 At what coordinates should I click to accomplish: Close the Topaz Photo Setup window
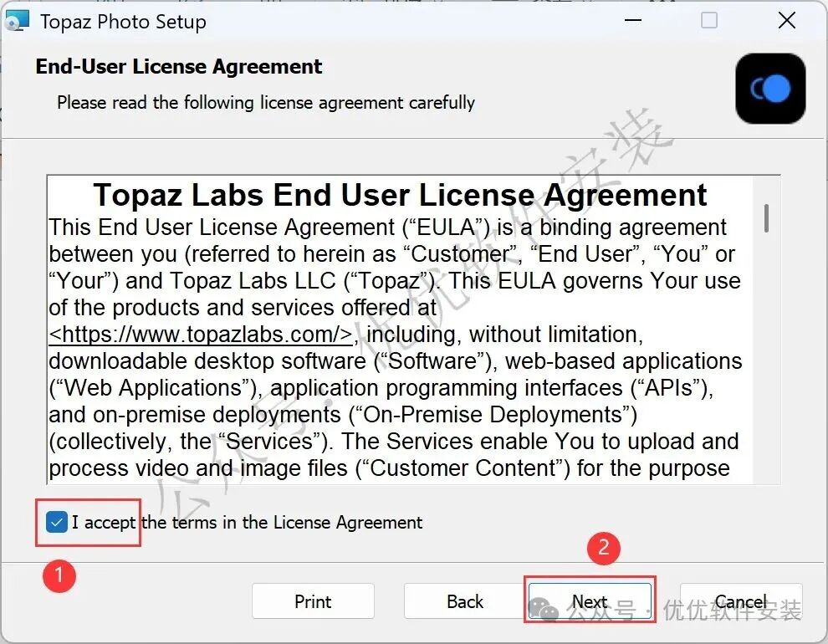[x=787, y=21]
